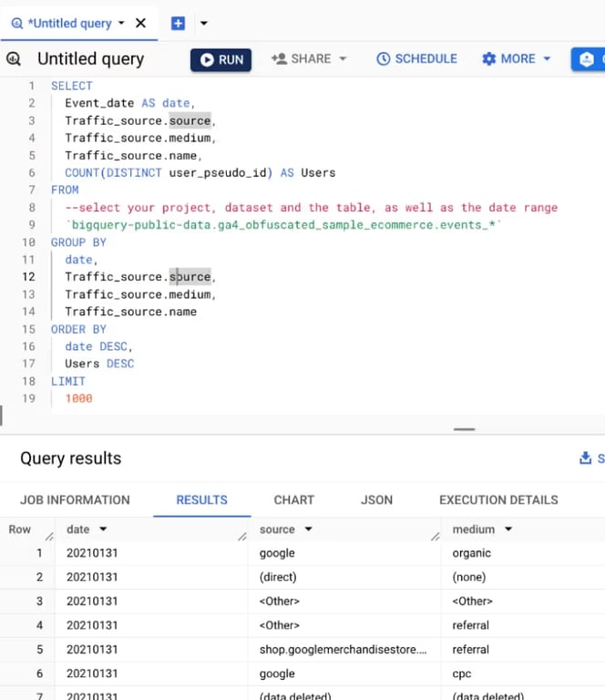Click the 1000 limit value on line 19
This screenshot has width=605, height=700.
point(79,398)
